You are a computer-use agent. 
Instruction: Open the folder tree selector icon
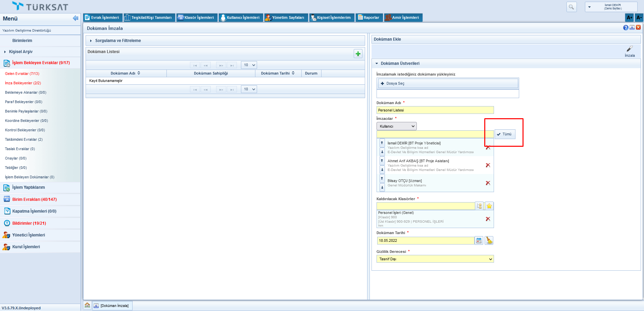(x=479, y=206)
